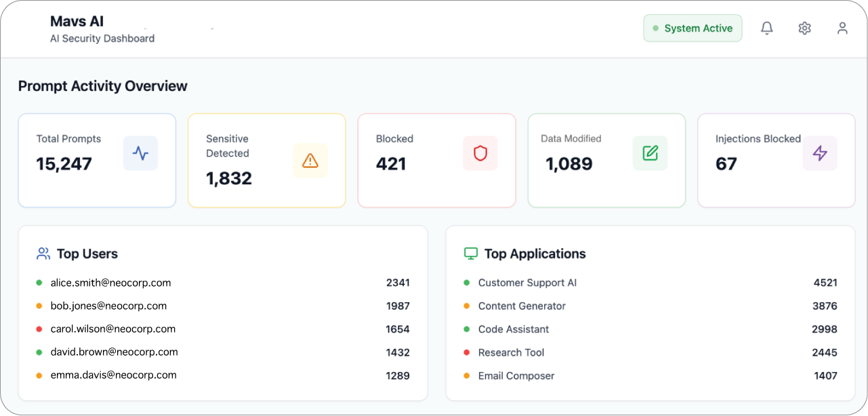The image size is (868, 416).
Task: Click the System Active status badge
Action: click(693, 28)
